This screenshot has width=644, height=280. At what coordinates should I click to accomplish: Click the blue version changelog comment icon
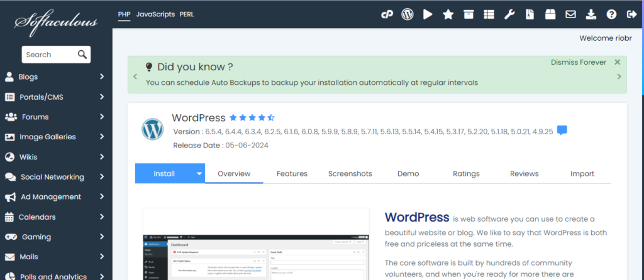(562, 131)
